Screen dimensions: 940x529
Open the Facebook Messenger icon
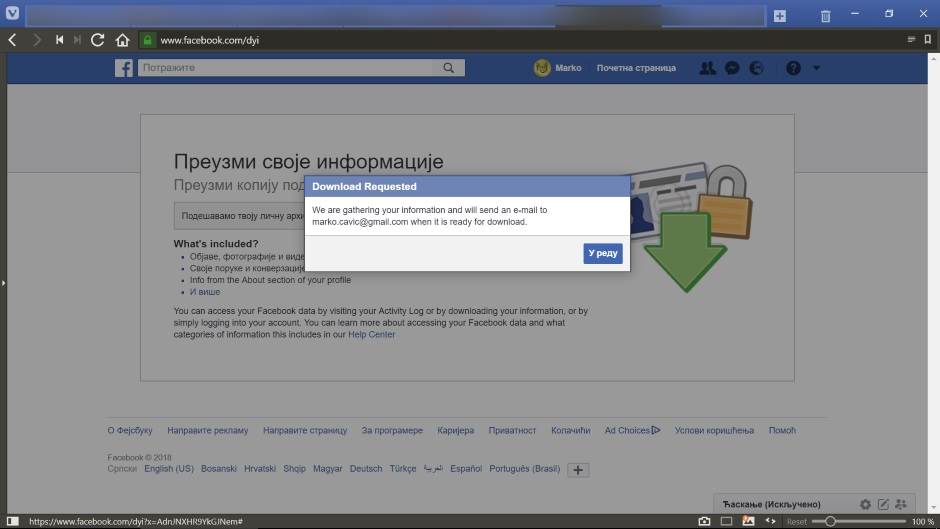click(732, 68)
